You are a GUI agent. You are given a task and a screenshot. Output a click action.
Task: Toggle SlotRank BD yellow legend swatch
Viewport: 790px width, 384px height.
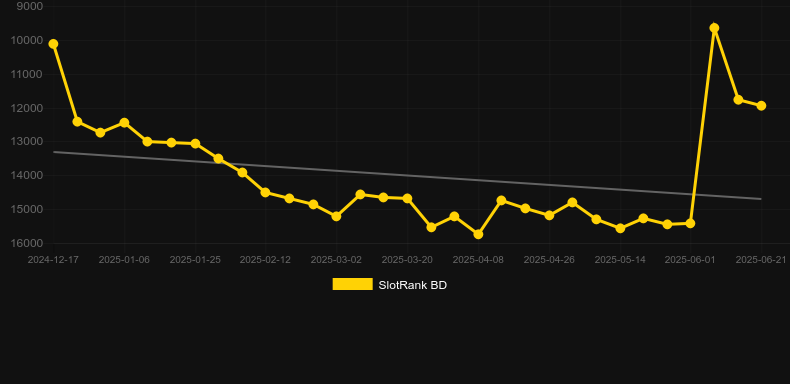353,284
